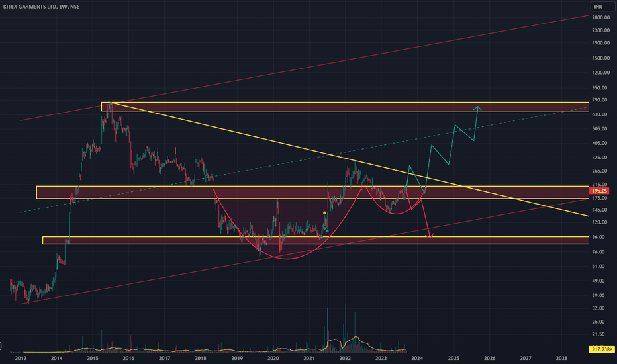Click the 505.00 price axis label
The width and height of the screenshot is (617, 364).
600,128
